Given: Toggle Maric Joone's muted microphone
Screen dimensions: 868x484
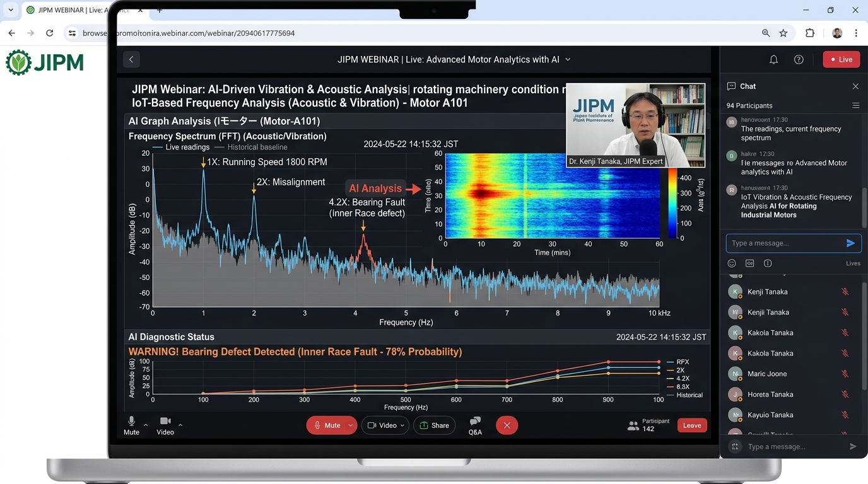Looking at the screenshot, I should pyautogui.click(x=845, y=374).
